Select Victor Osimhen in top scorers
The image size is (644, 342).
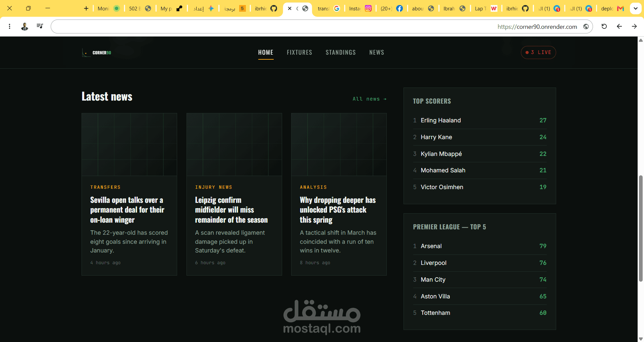pos(480,187)
